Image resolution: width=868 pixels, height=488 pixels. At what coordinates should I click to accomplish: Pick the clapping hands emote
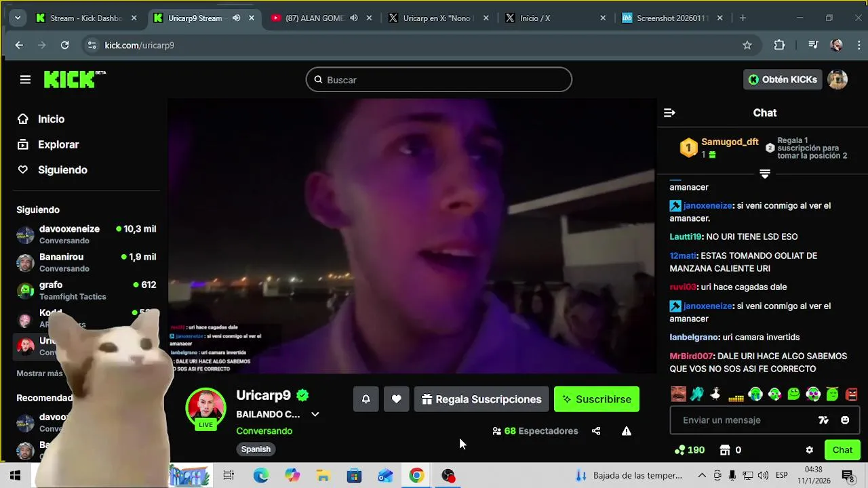click(x=697, y=394)
